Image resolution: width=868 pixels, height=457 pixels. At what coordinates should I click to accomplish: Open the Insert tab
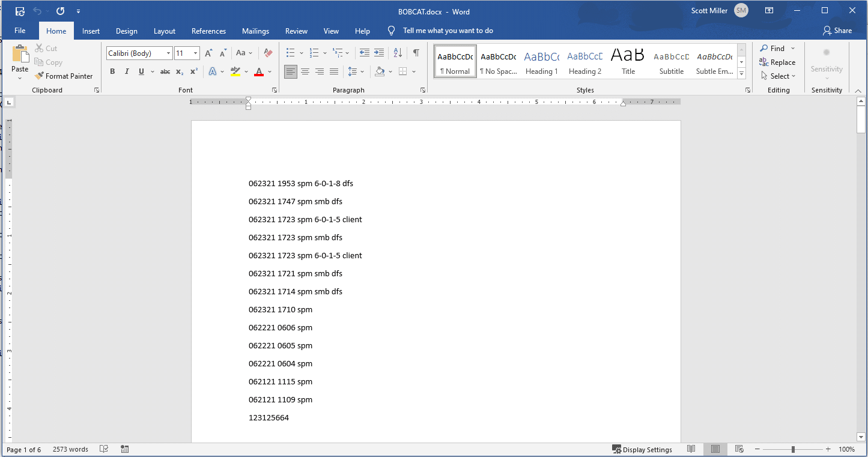(x=91, y=31)
